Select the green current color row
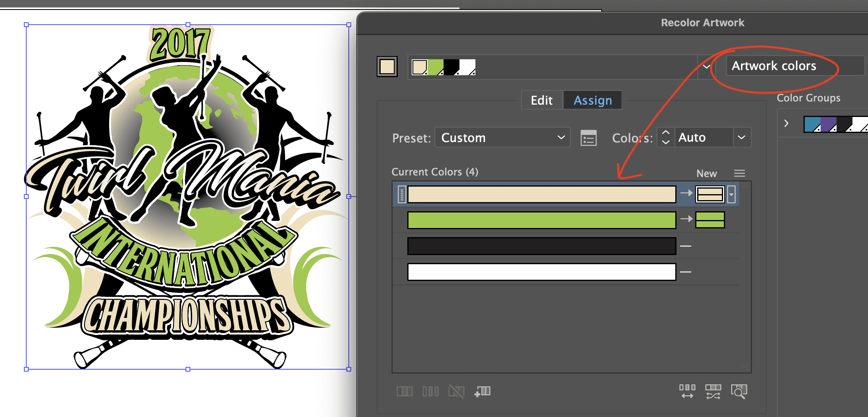 [542, 220]
